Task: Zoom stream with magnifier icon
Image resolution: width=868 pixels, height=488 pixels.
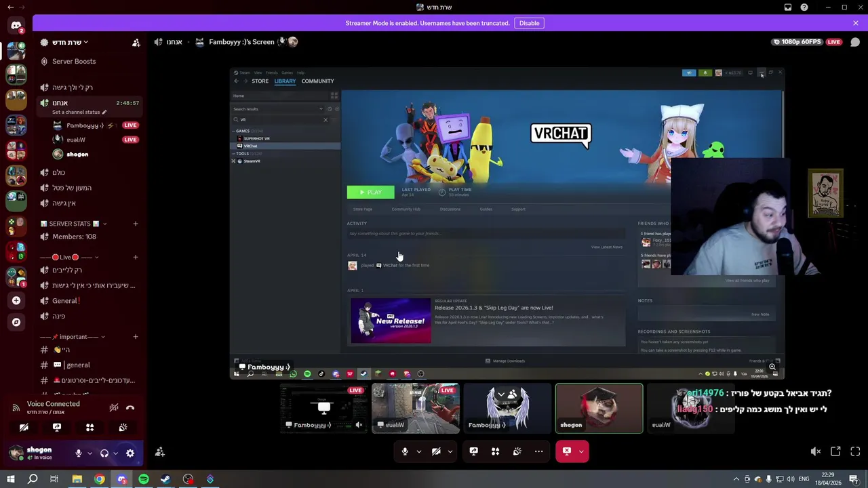Action: [x=772, y=367]
